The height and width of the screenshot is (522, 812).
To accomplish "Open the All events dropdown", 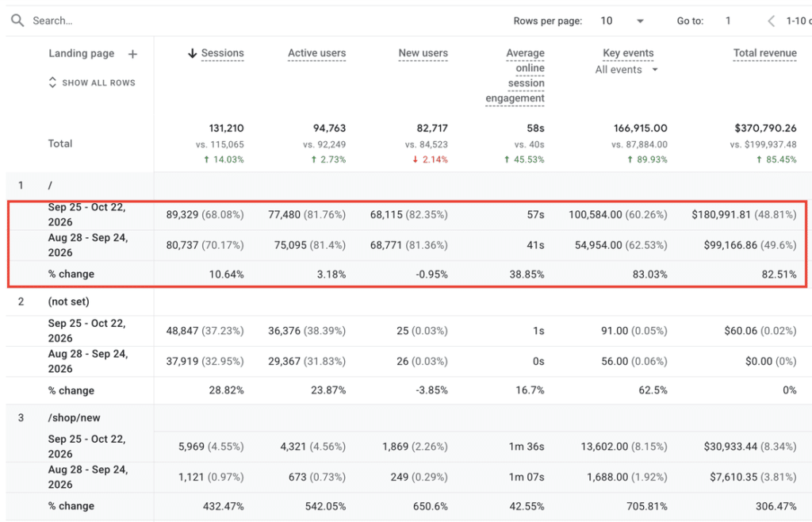I will (x=626, y=70).
